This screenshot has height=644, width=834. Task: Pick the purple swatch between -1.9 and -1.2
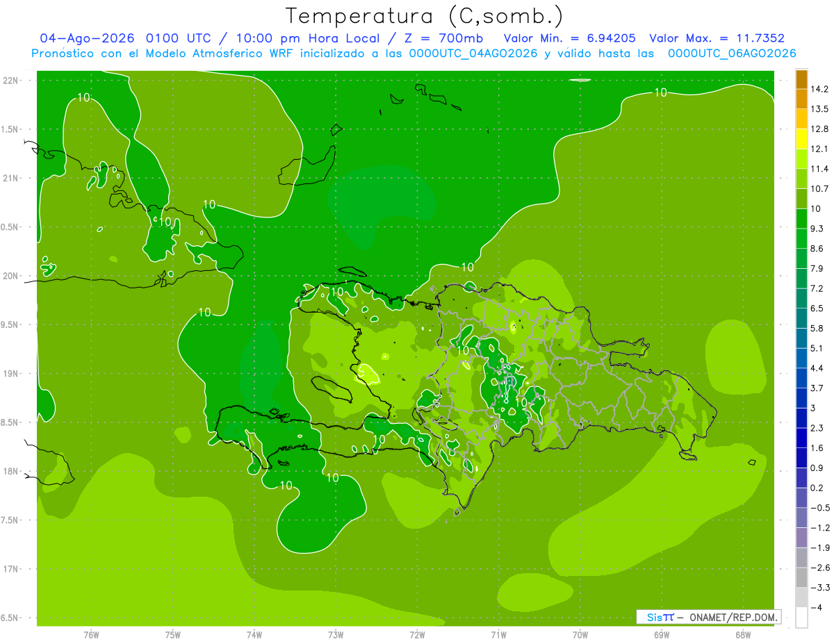[x=801, y=538]
